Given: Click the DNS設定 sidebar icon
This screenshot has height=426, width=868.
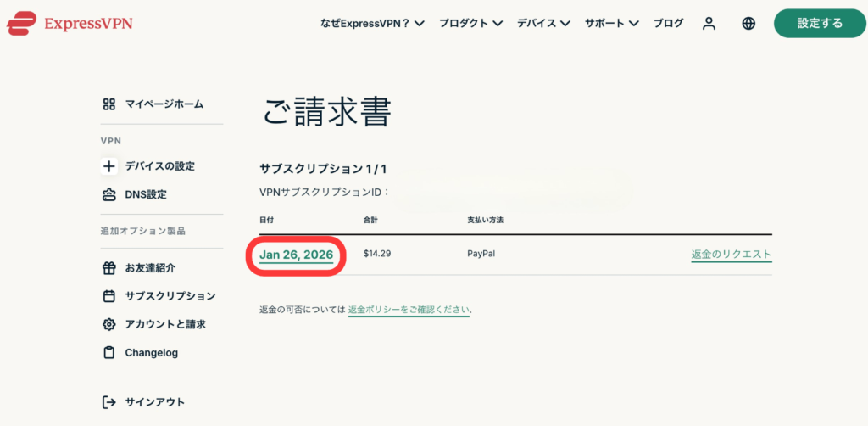Looking at the screenshot, I should click(108, 194).
